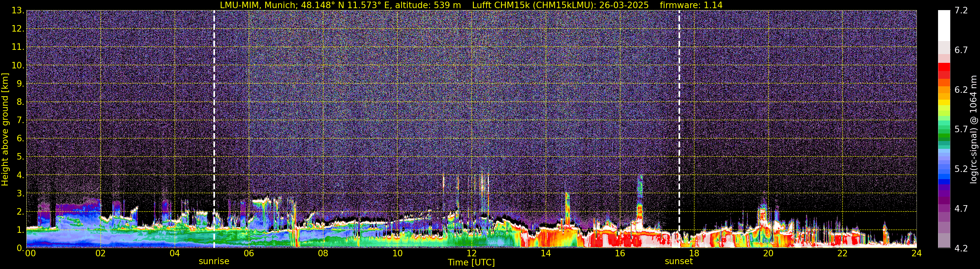Select the 'sunrise' label below the axis

[x=214, y=262]
